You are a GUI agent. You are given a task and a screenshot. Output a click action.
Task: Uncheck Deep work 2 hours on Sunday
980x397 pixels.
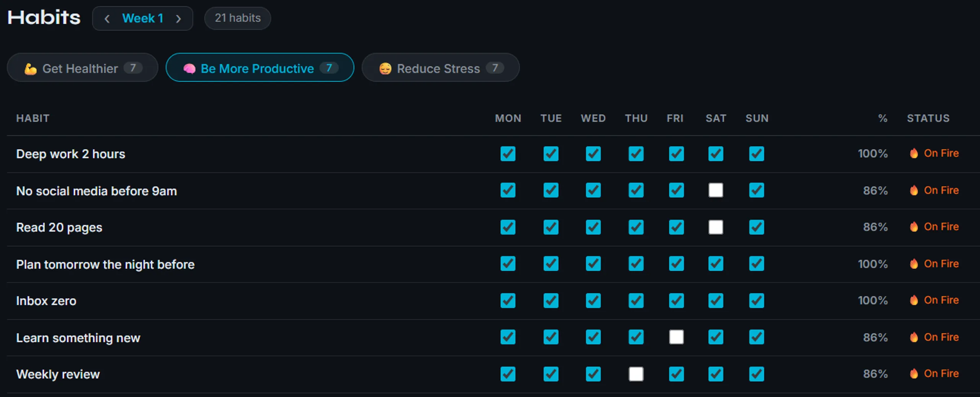coord(757,154)
